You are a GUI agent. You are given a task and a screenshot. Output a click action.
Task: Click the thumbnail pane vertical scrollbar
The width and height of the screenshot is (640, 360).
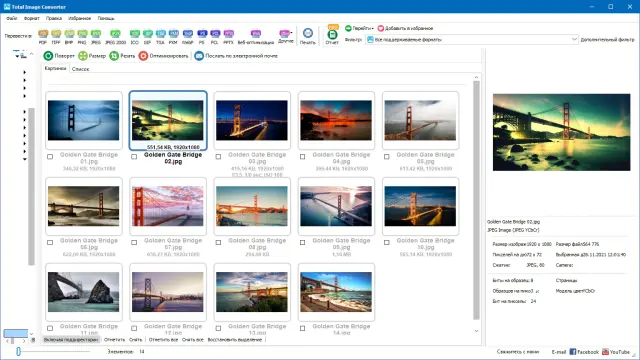(x=476, y=200)
